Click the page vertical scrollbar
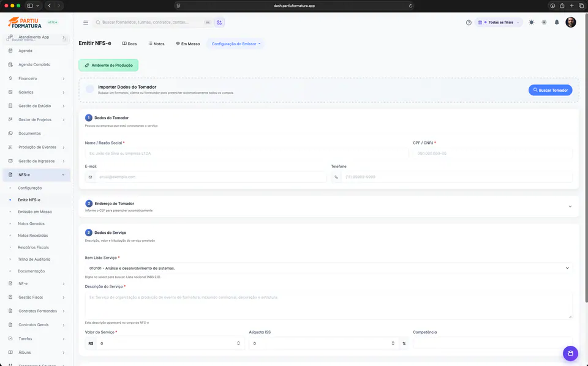The image size is (588, 366). tap(586, 157)
